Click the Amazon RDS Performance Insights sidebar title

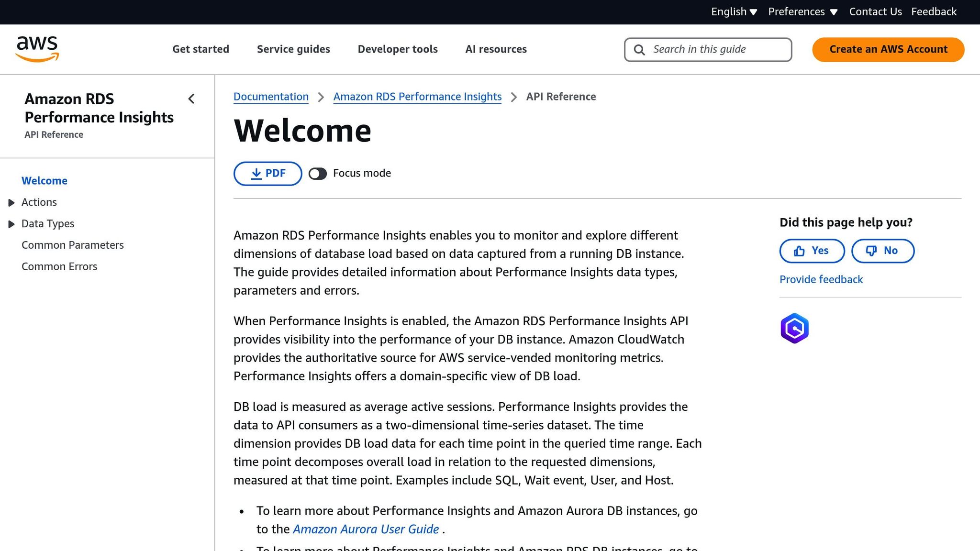99,108
